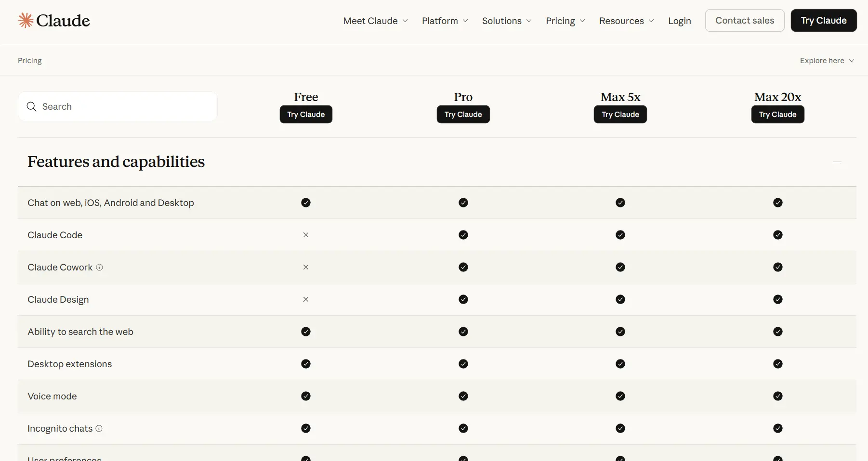
Task: Click the Max 5x column heading
Action: click(x=620, y=97)
